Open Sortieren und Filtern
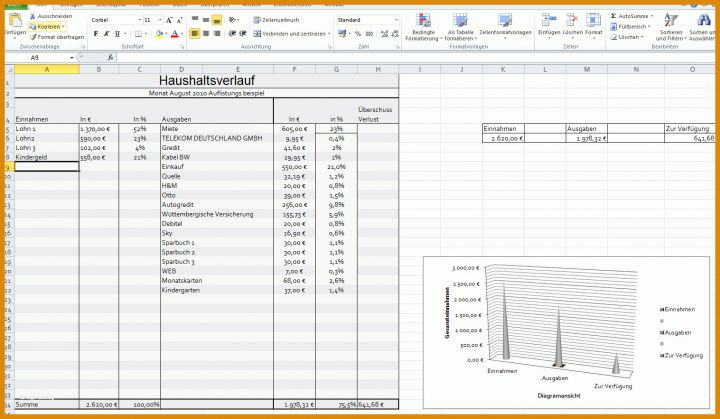Screen dimensions: 720x419 click(671, 27)
